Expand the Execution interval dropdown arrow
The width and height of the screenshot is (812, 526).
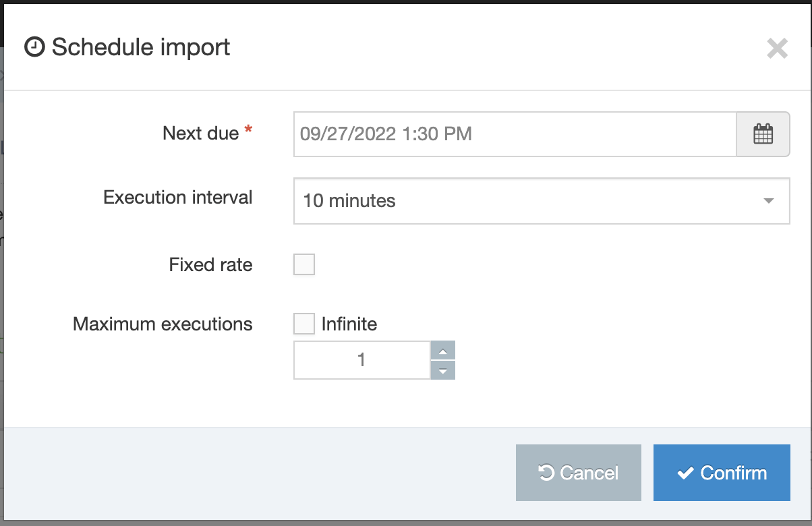click(x=768, y=201)
